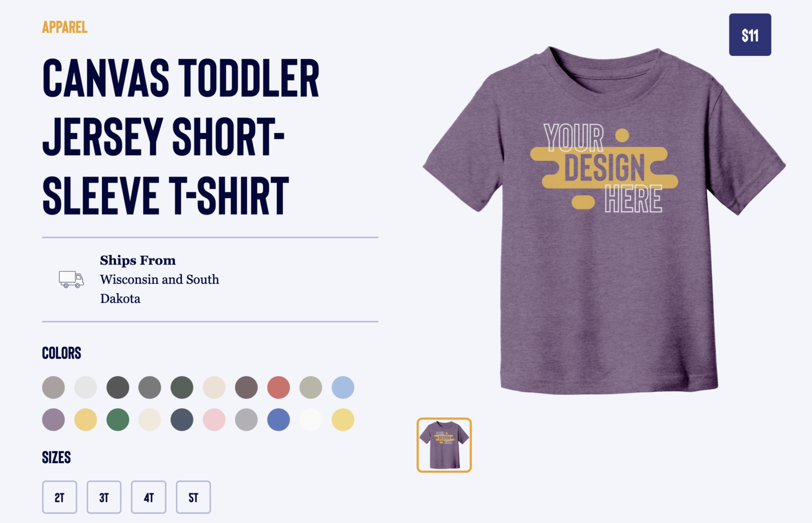Image resolution: width=812 pixels, height=523 pixels.
Task: Select the coral red color swatch
Action: pos(279,387)
